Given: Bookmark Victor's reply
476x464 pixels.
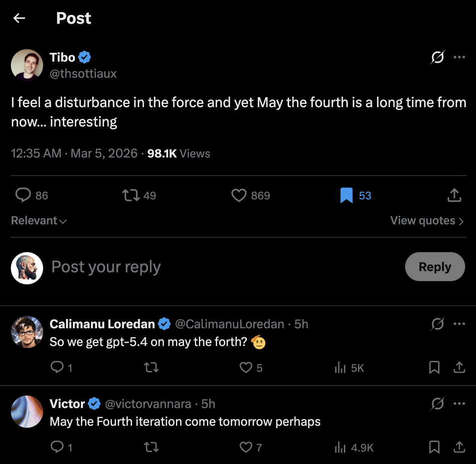Looking at the screenshot, I should click(x=434, y=447).
